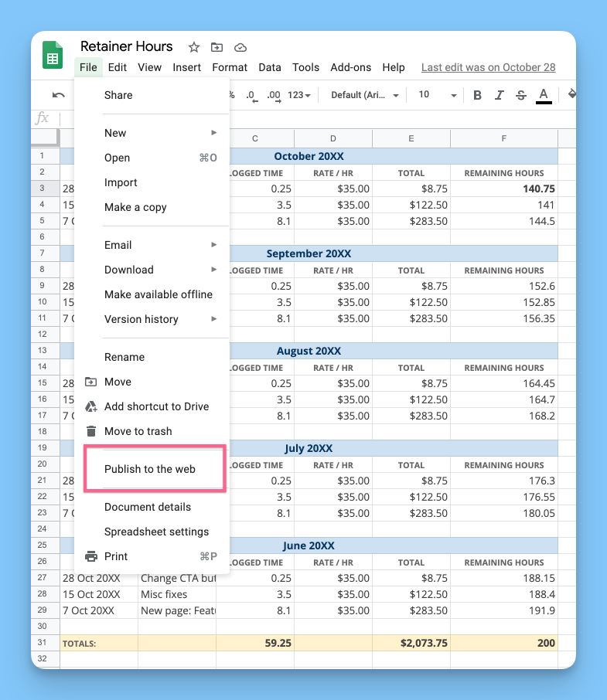Open the Format menu
Image resolution: width=607 pixels, height=700 pixels.
pos(230,67)
